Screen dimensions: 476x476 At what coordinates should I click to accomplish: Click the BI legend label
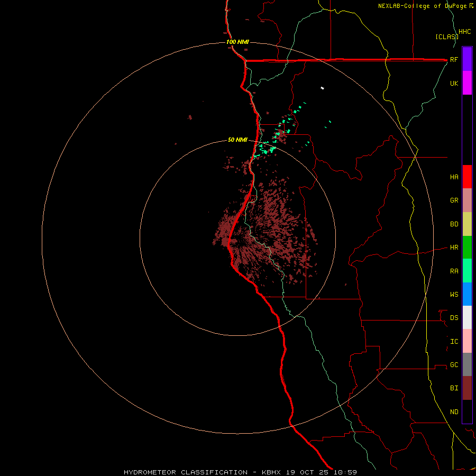coord(454,388)
